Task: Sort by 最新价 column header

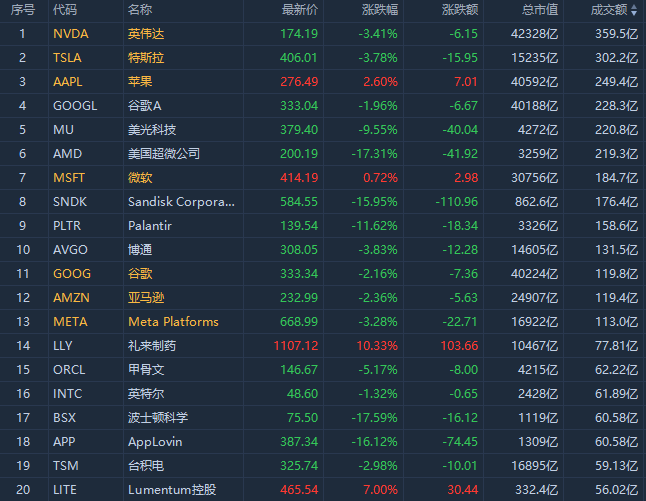Action: click(x=299, y=9)
